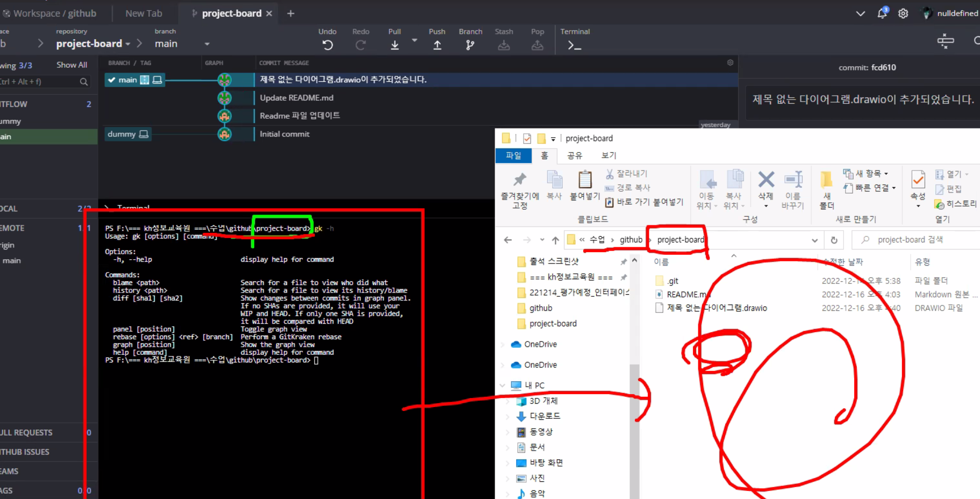
Task: Open the nulldefined profile menu
Action: pos(950,13)
